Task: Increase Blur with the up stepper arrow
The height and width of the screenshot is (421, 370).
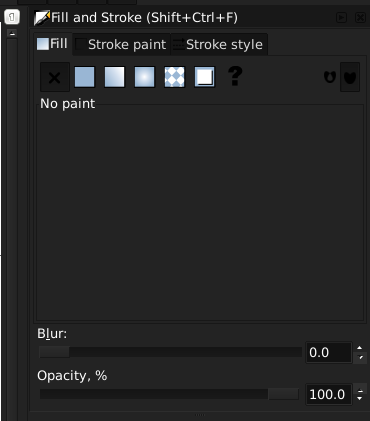Action: [x=359, y=348]
